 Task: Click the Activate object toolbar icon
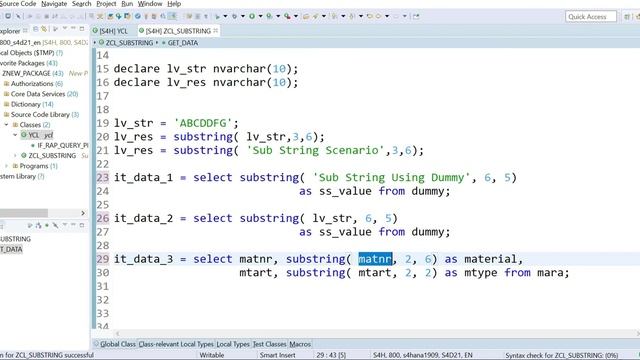[x=146, y=16]
